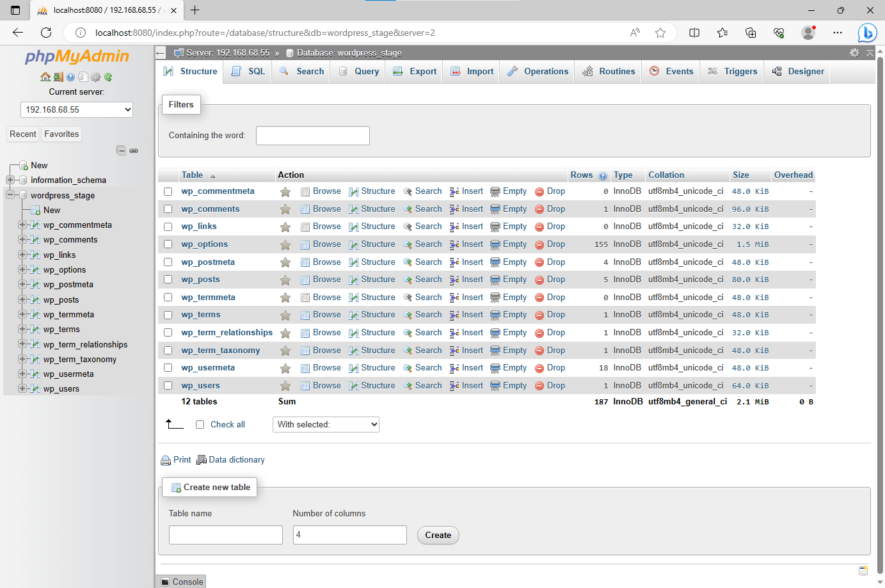Open the Console bar
885x588 pixels.
pyautogui.click(x=182, y=582)
